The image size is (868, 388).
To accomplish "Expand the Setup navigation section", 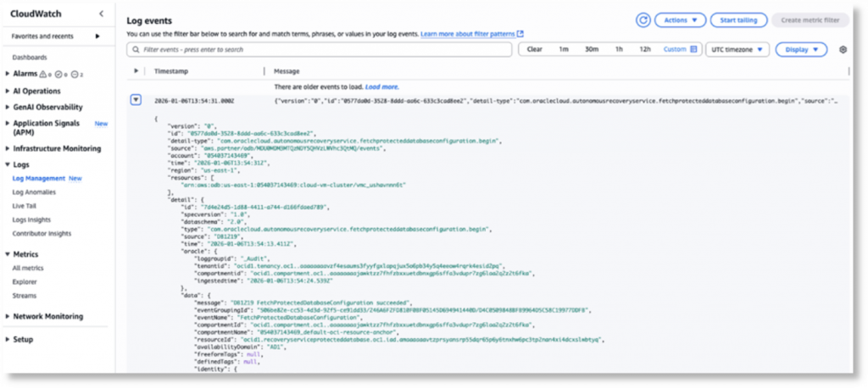I will (x=7, y=340).
